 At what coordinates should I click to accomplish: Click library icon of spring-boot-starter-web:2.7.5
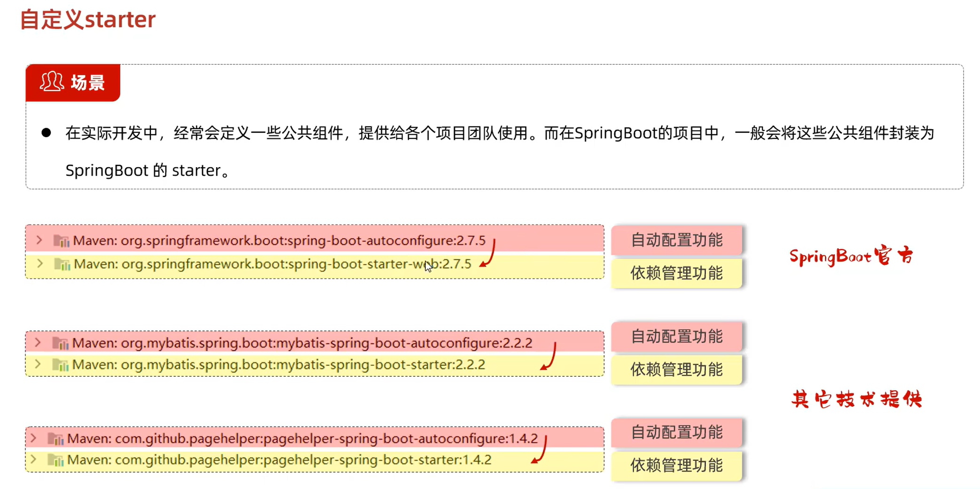pyautogui.click(x=62, y=264)
